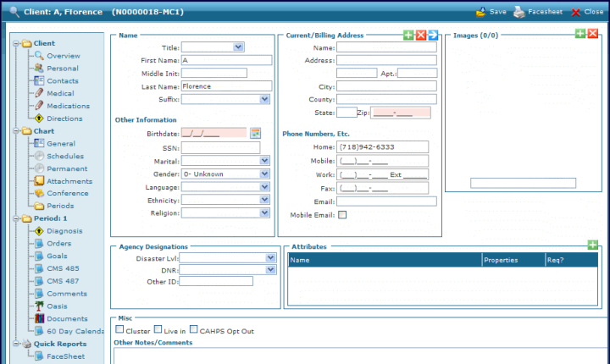Open the Disaster Lvl dropdown

(x=270, y=258)
